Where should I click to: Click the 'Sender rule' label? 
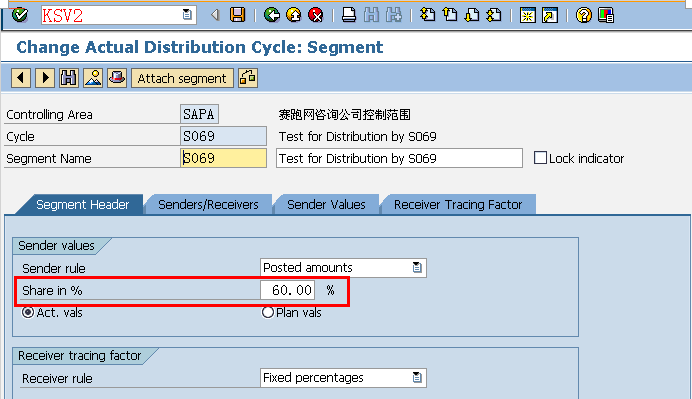(53, 268)
